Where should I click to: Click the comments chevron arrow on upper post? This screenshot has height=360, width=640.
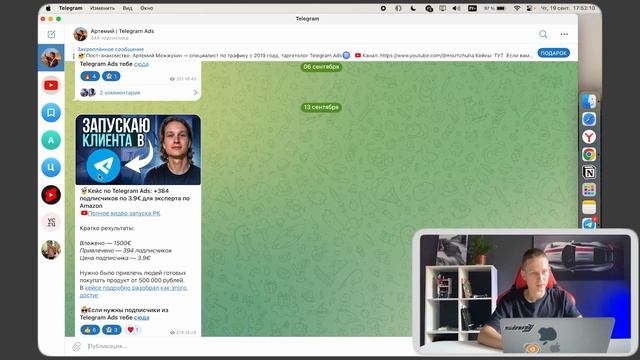pyautogui.click(x=196, y=93)
